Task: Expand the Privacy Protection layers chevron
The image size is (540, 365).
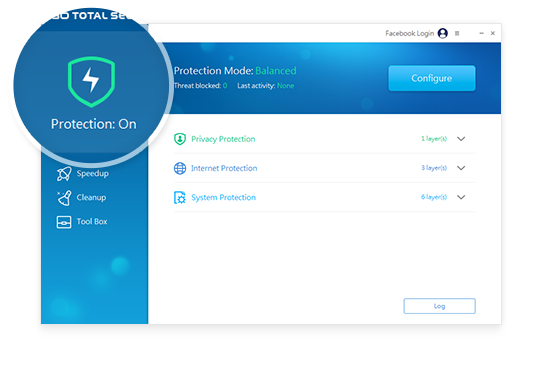Action: (x=461, y=139)
